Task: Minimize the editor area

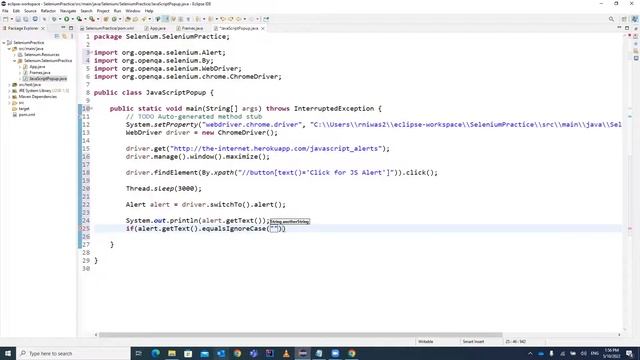Action: point(619,28)
